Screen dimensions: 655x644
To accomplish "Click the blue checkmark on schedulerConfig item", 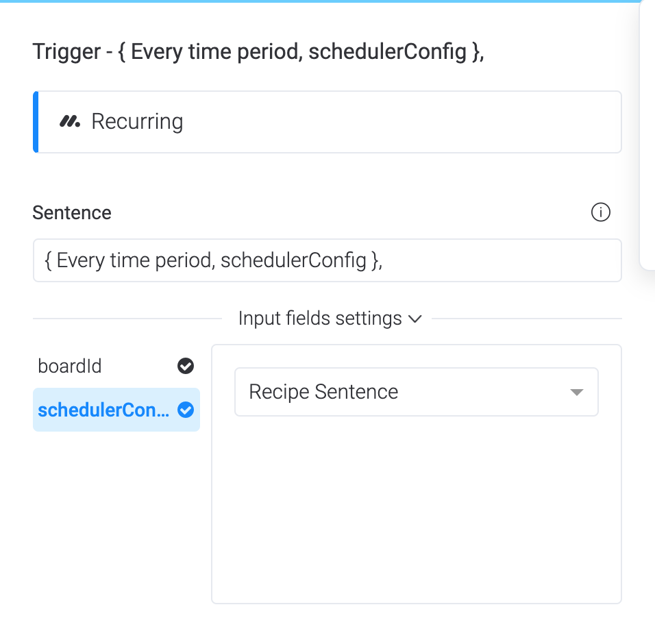I will coord(186,410).
